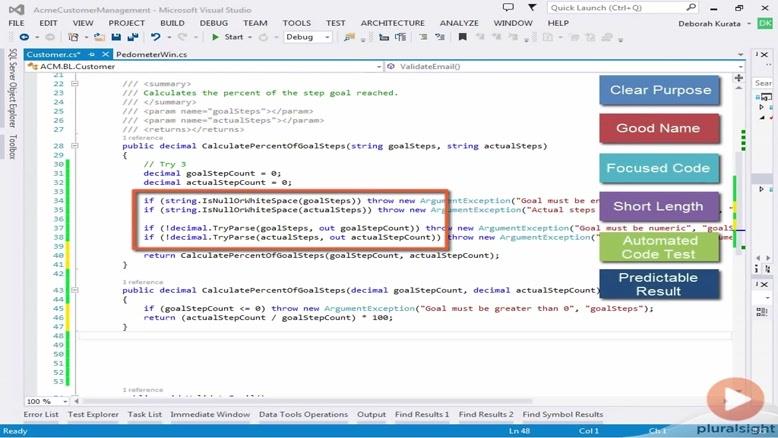Click the 'Ln 48' status bar entry
The image size is (778, 438).
point(519,431)
